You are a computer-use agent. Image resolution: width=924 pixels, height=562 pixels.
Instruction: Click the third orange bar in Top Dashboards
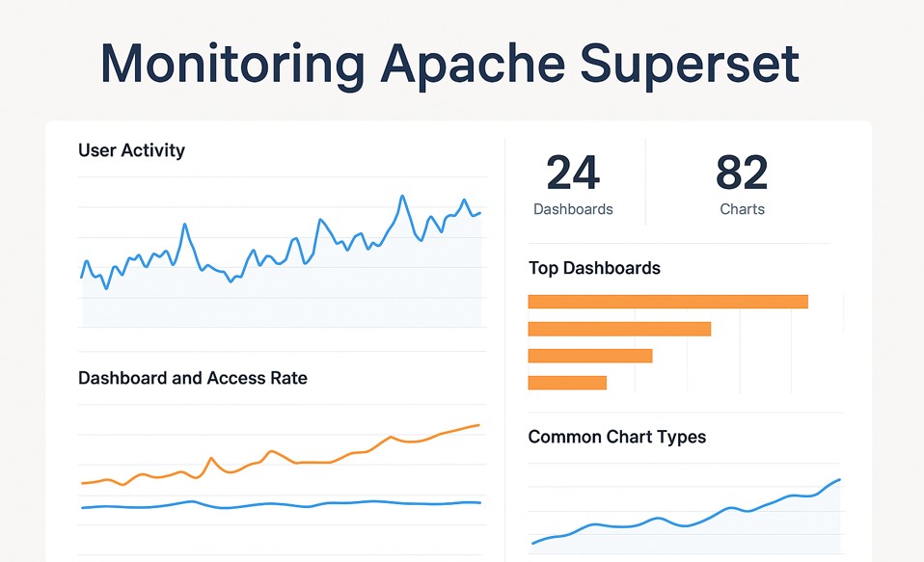click(590, 356)
